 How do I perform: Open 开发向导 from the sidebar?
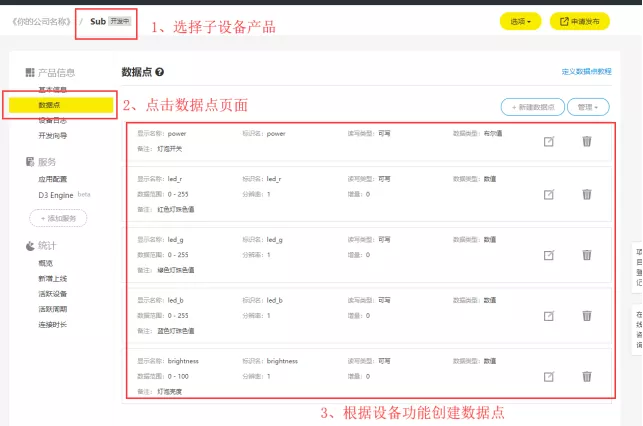52,135
